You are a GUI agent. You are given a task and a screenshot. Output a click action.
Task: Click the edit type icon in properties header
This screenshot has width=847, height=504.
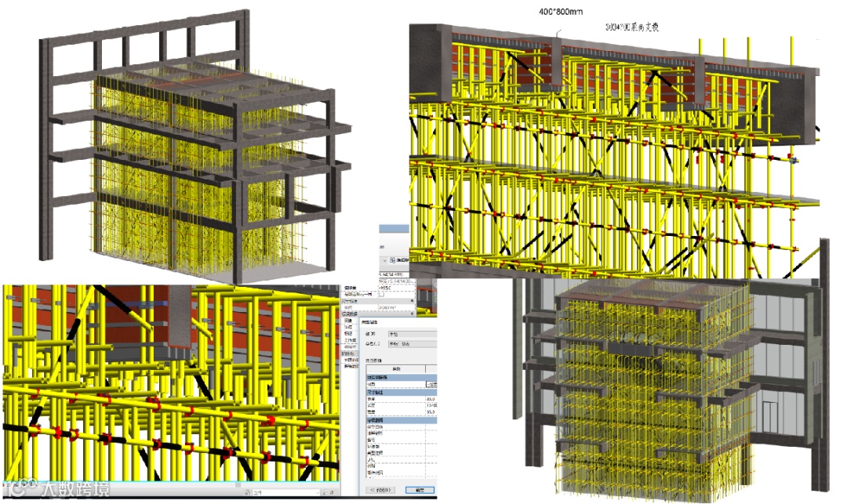point(391,260)
